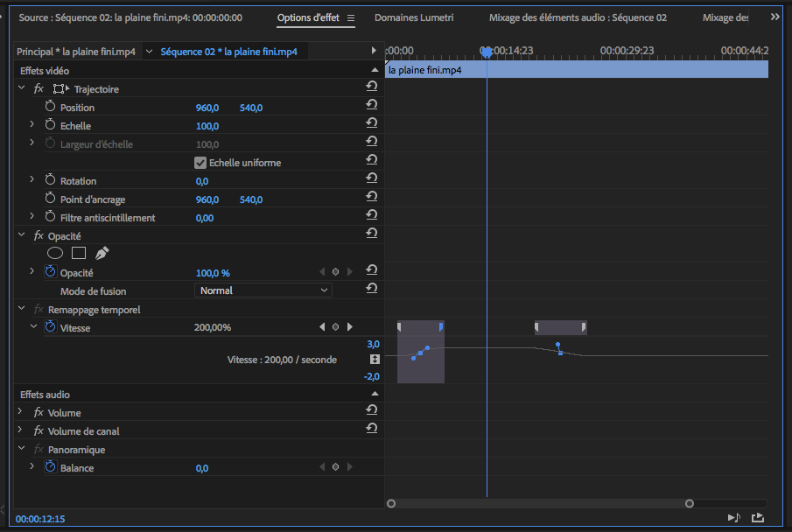Select the Options d'effet tab
Viewport: 792px width, 532px height.
click(308, 17)
